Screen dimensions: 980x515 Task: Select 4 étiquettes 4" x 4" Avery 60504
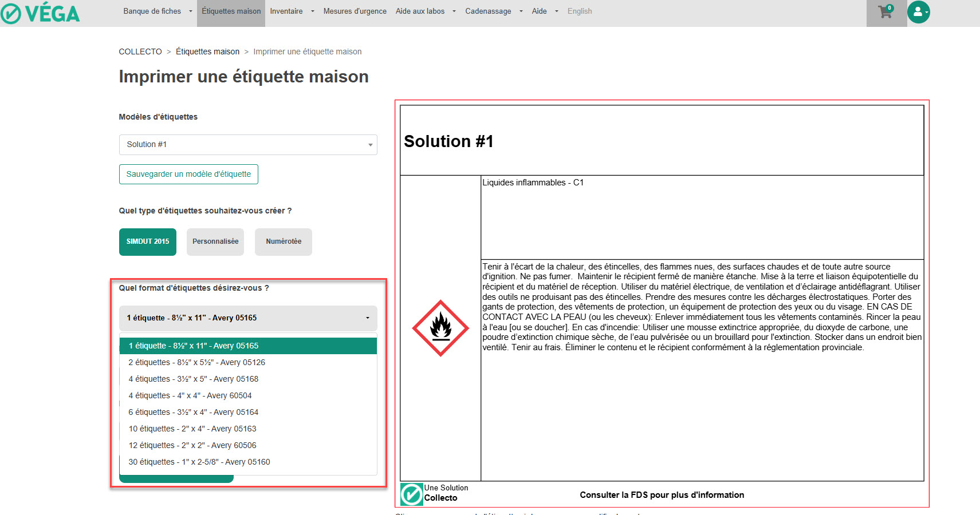coord(190,395)
